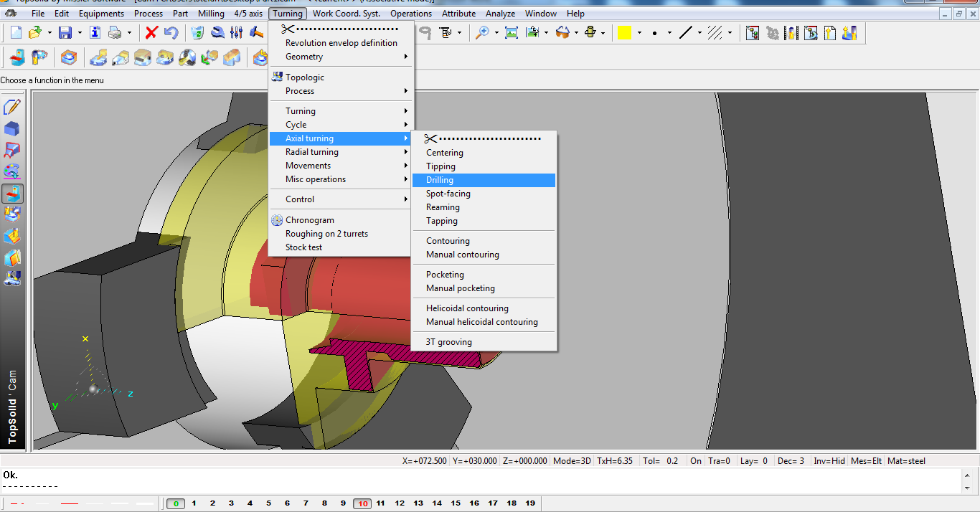Select the red surface context icon
Image resolution: width=980 pixels, height=512 pixels.
point(12,151)
